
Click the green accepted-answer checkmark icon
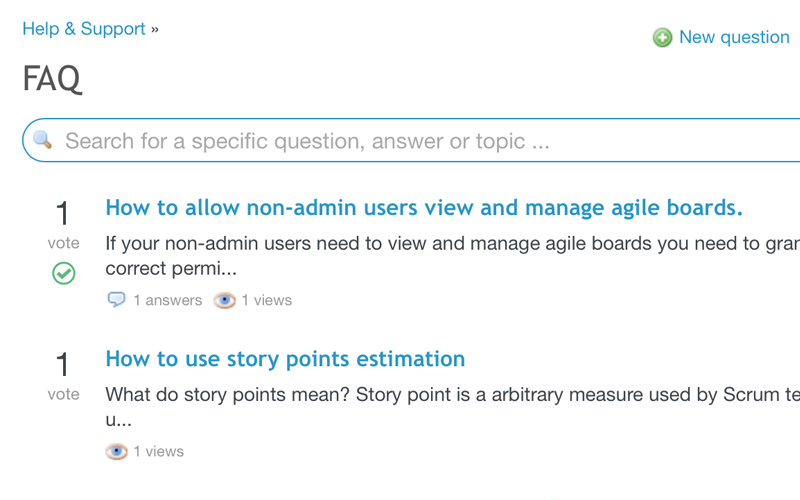(63, 272)
